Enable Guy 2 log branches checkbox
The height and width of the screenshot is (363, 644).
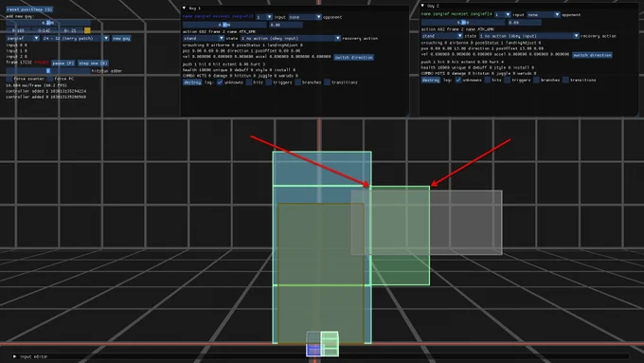[536, 81]
